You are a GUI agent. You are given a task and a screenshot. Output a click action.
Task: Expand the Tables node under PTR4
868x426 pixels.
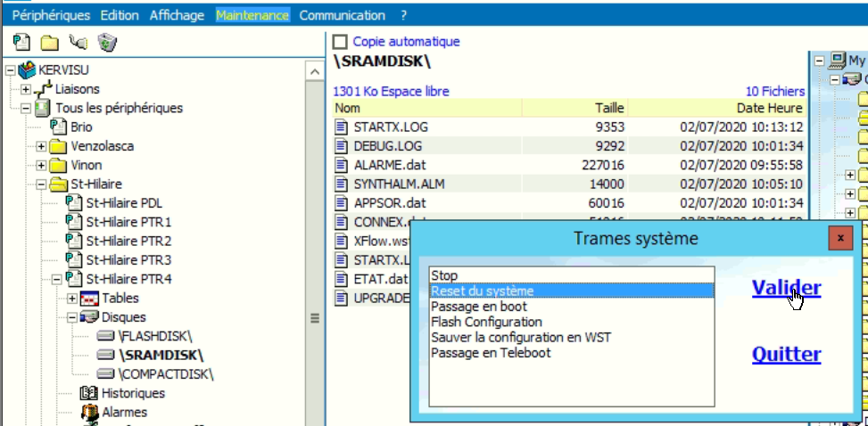point(73,298)
